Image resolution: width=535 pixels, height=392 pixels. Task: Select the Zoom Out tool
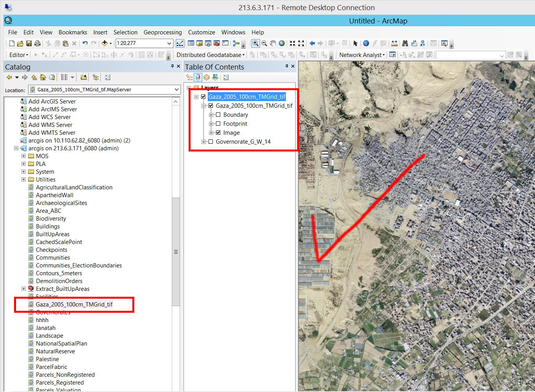click(x=264, y=43)
